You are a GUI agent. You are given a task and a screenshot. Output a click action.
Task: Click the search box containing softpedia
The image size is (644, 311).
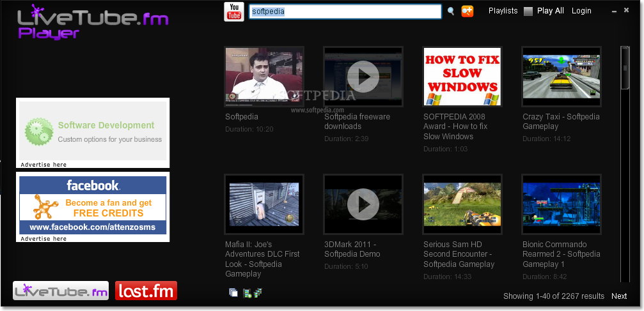[345, 11]
